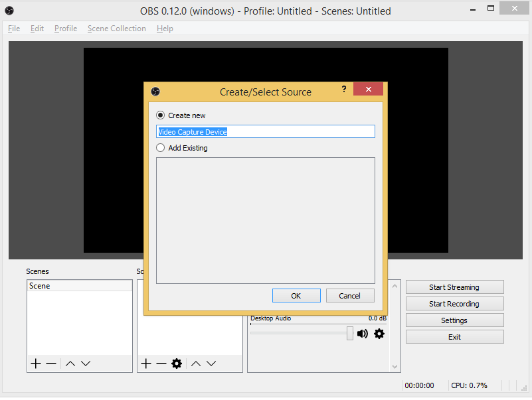This screenshot has width=532, height=400.
Task: Open Desktop Audio settings gear
Action: (379, 334)
